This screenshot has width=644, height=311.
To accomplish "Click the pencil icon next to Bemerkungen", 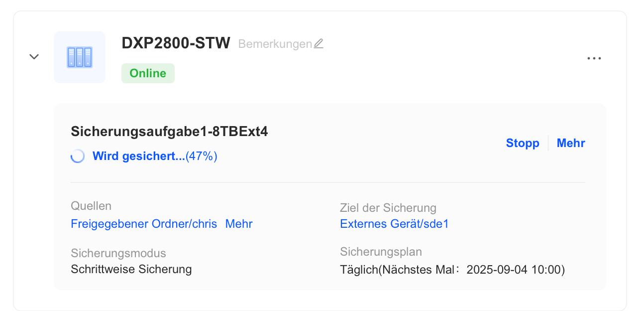I will click(x=319, y=44).
